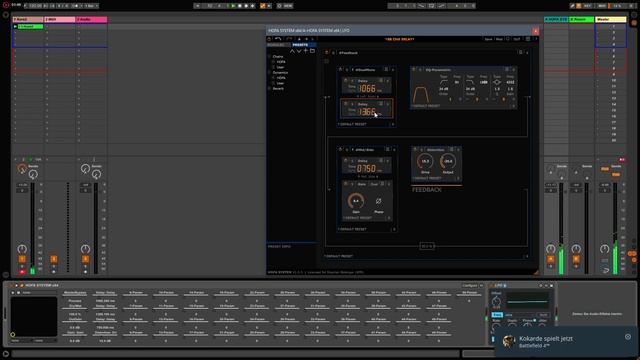640x360 pixels.
Task: Open menu arrow of EQ Parametric module
Action: [x=514, y=70]
